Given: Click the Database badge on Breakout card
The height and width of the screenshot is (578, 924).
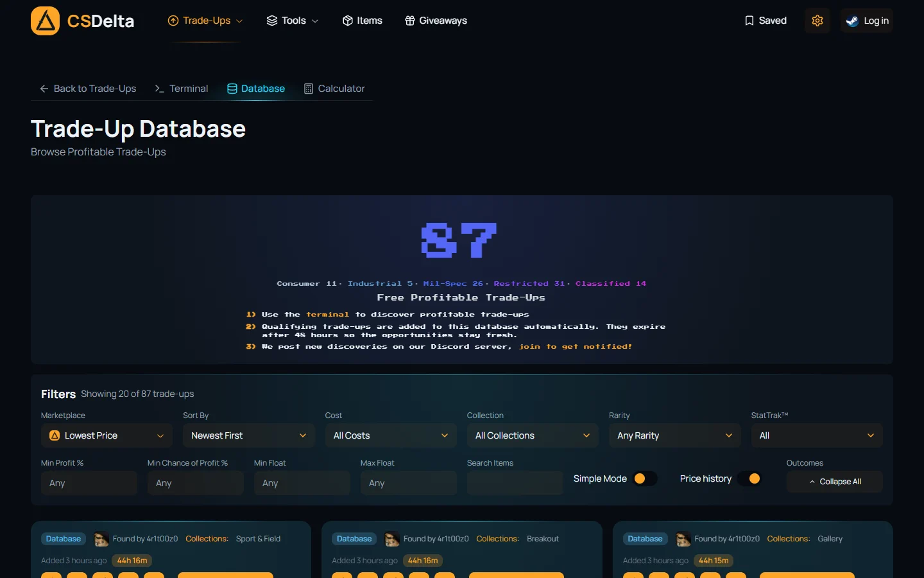Looking at the screenshot, I should coord(354,539).
